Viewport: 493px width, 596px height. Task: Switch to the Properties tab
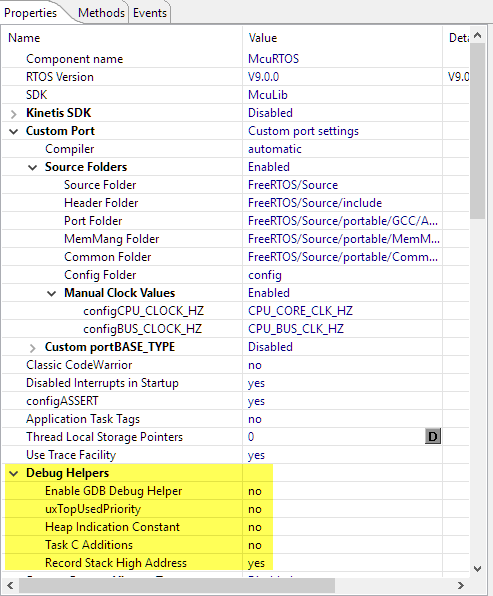pyautogui.click(x=30, y=13)
